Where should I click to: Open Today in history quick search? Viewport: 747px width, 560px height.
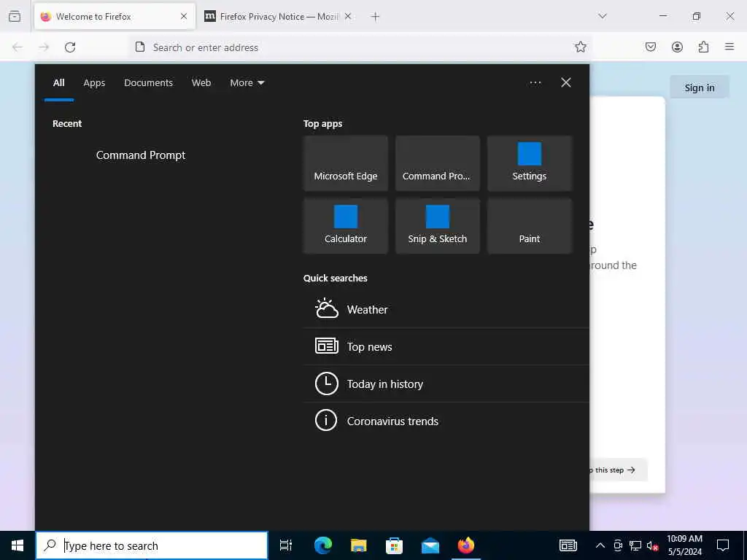coord(446,384)
